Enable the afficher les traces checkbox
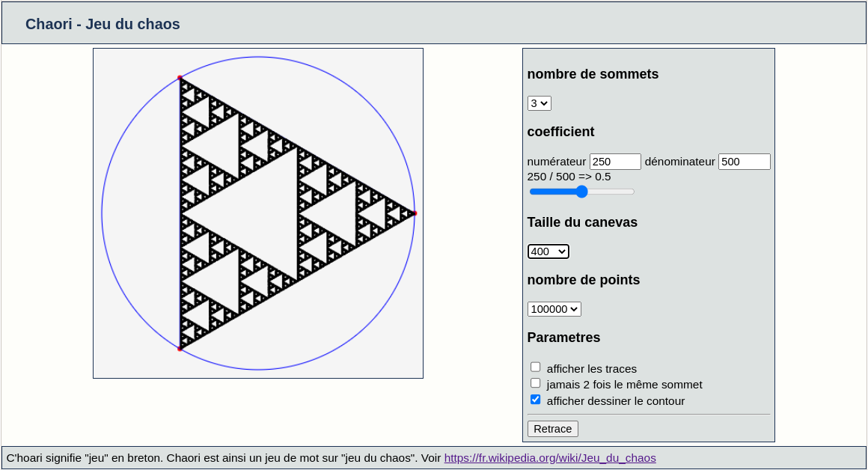Image resolution: width=868 pixels, height=470 pixels. click(535, 367)
